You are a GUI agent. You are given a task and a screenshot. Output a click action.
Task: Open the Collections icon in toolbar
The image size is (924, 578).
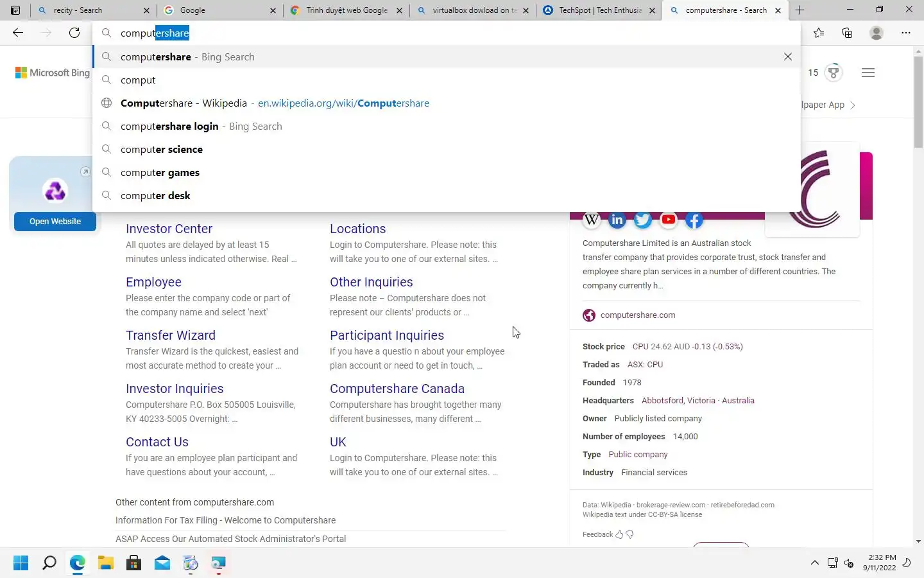[x=847, y=33]
